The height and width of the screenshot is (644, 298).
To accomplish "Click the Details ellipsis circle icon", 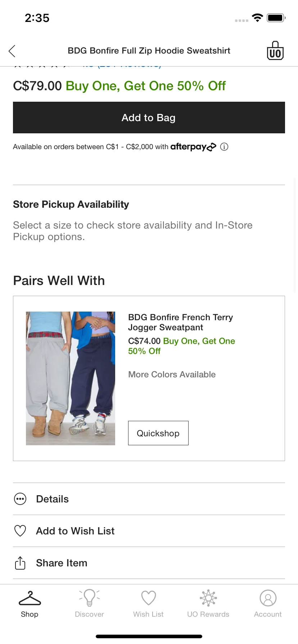I will (20, 499).
